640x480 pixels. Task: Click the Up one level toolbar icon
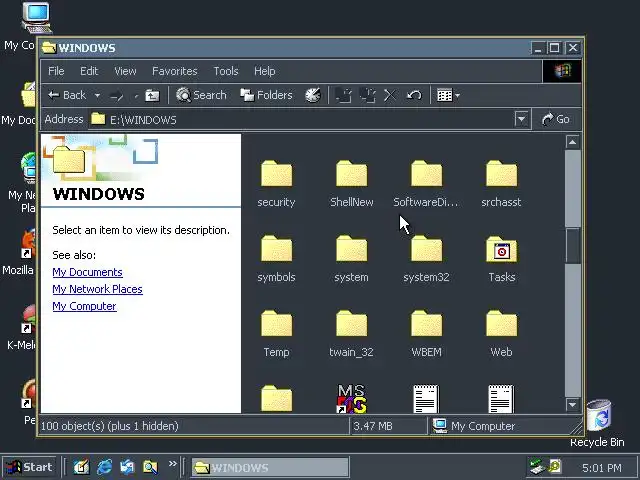click(152, 96)
